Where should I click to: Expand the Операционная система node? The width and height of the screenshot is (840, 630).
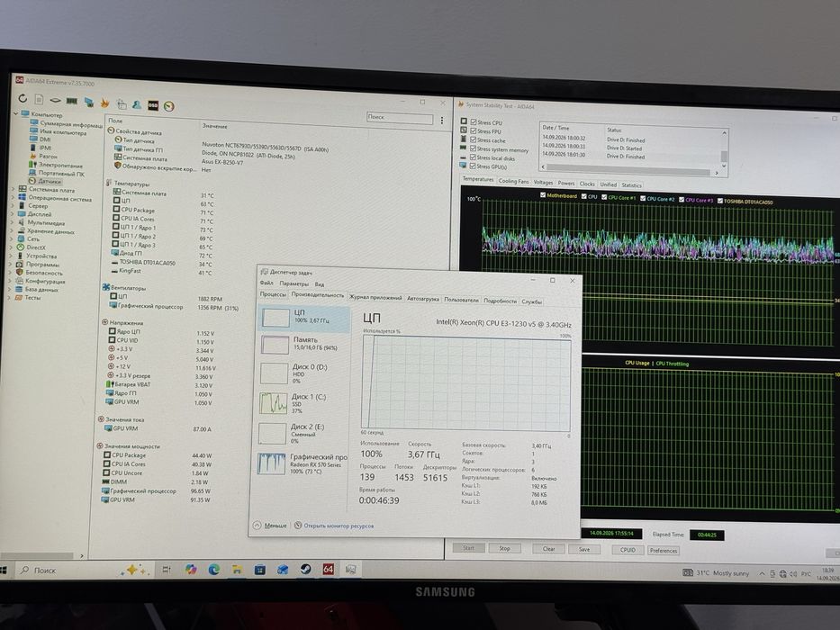click(13, 198)
